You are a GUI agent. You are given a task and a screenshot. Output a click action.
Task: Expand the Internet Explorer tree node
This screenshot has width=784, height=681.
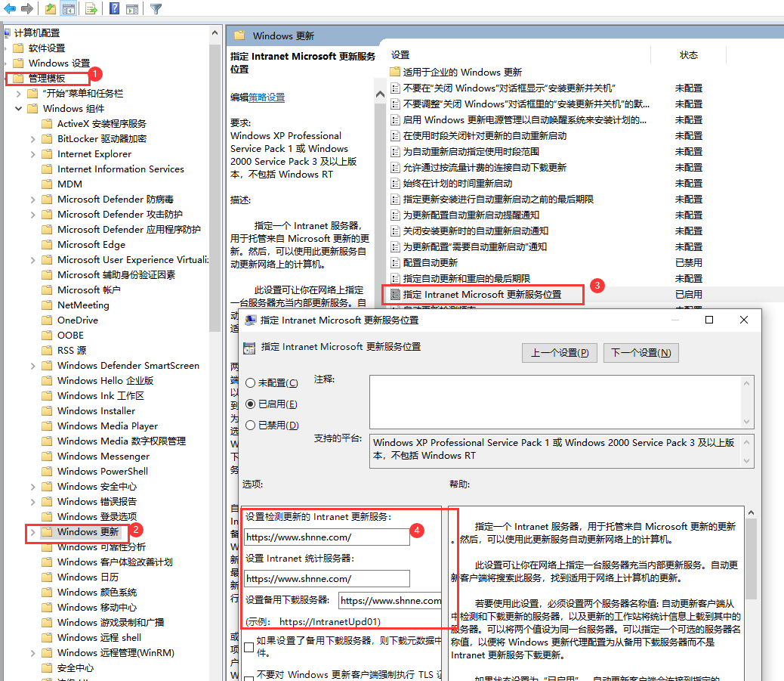click(33, 154)
